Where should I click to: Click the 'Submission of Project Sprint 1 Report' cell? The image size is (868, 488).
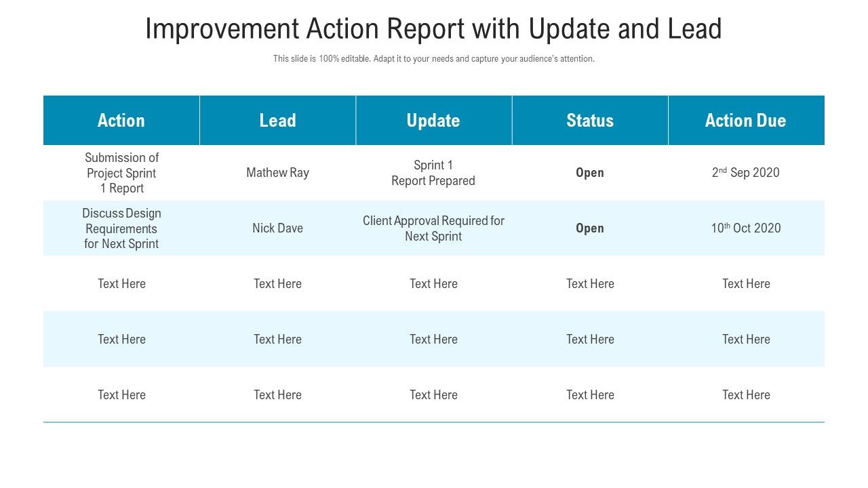point(121,173)
